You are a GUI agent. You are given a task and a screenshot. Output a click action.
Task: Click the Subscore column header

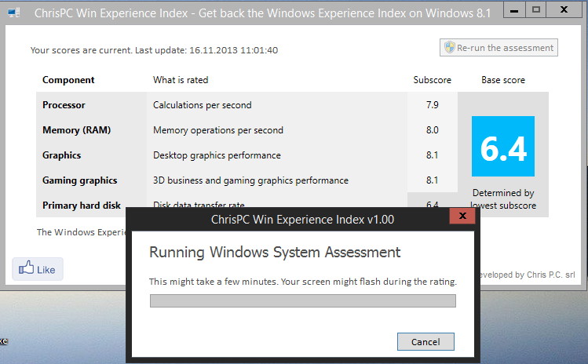(432, 80)
